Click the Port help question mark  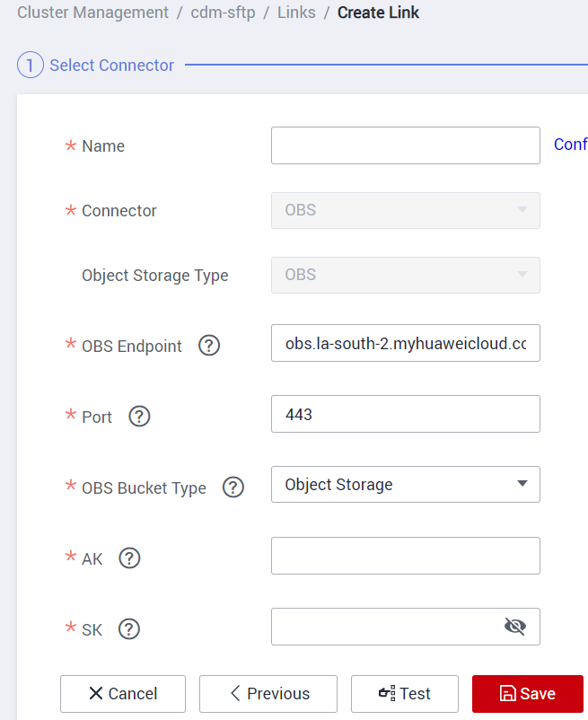(x=139, y=417)
